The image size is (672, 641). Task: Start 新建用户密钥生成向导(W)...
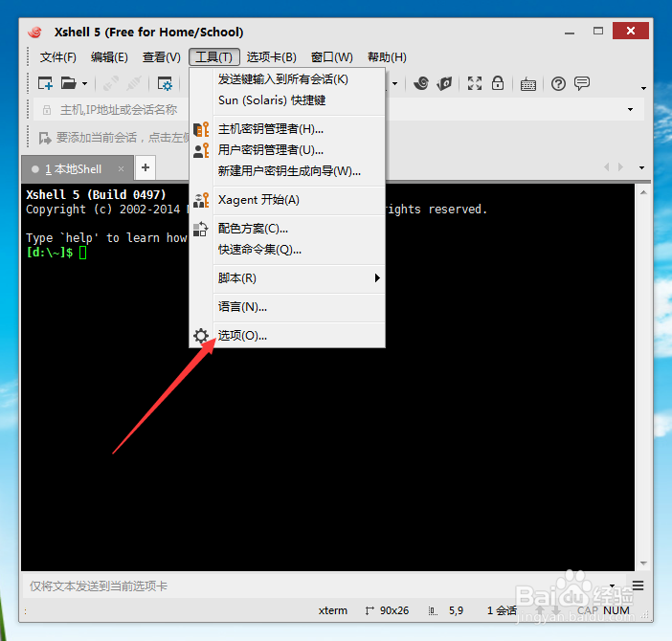(x=287, y=171)
